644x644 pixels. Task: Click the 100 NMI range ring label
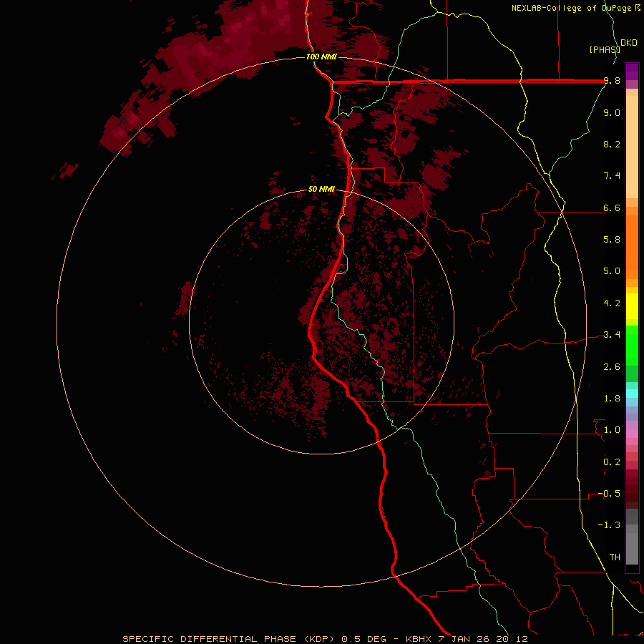(321, 57)
